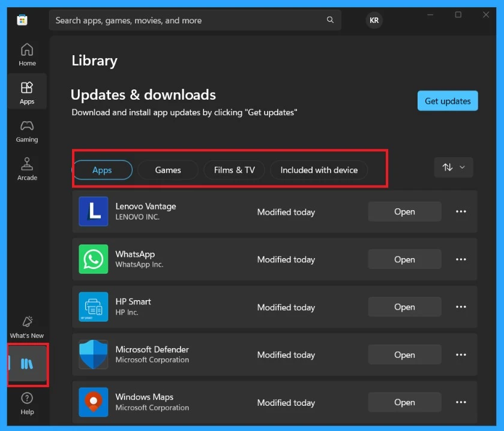The image size is (504, 431).
Task: Select the Library icon in sidebar
Action: (28, 364)
